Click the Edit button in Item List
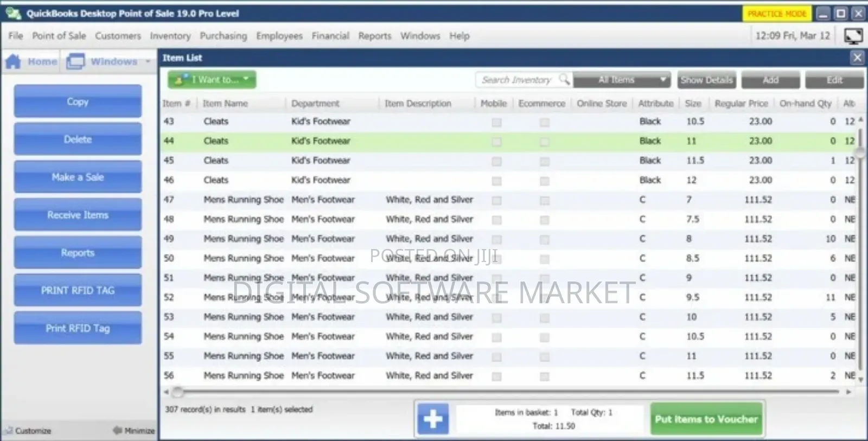Image resolution: width=868 pixels, height=441 pixels. (834, 80)
